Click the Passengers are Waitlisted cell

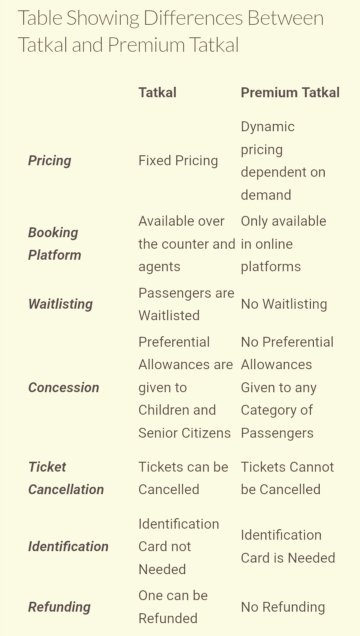pyautogui.click(x=186, y=304)
